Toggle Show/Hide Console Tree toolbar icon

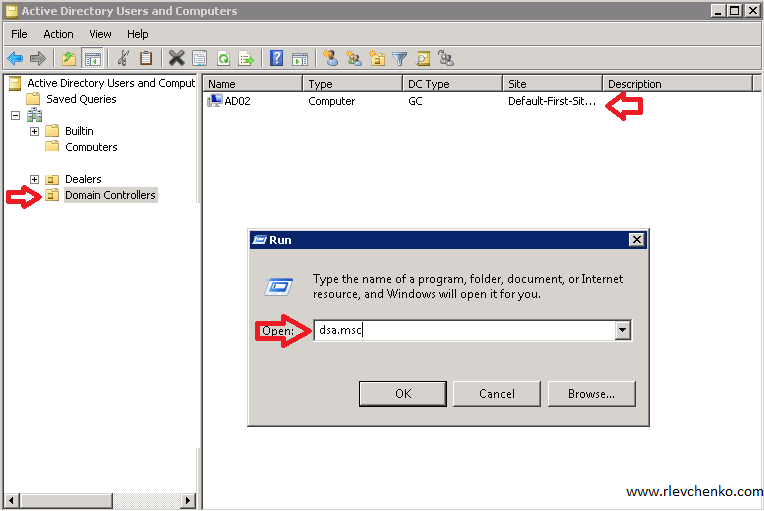pyautogui.click(x=92, y=58)
